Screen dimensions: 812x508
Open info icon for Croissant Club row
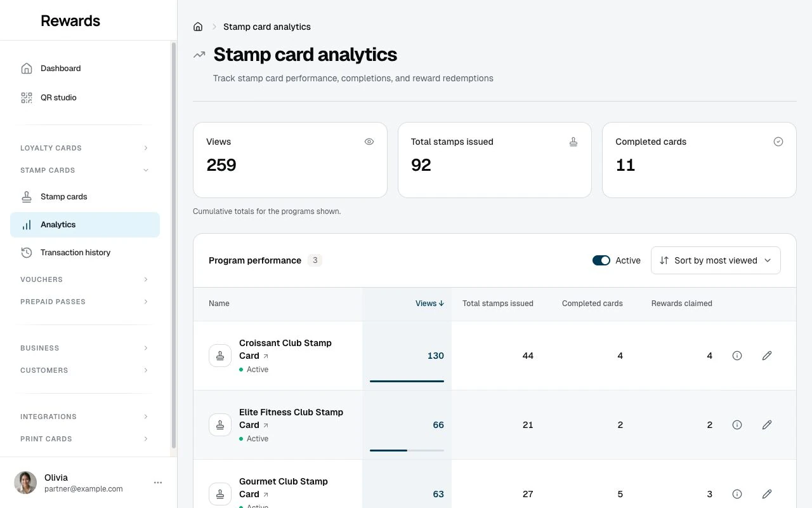737,356
